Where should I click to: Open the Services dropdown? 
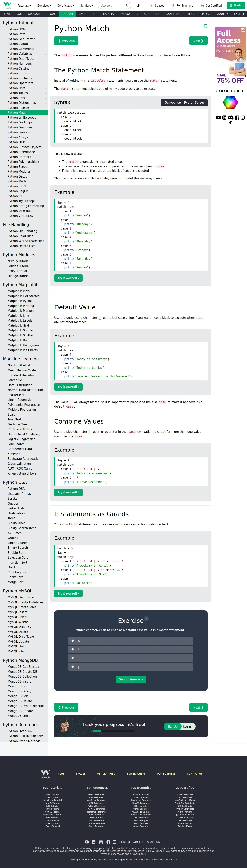tap(87, 5)
